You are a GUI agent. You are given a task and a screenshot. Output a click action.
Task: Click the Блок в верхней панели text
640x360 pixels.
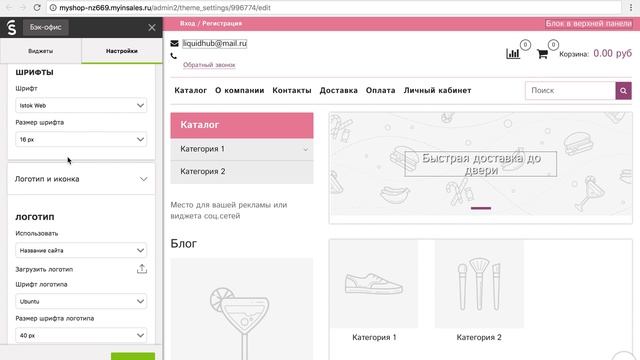(589, 24)
